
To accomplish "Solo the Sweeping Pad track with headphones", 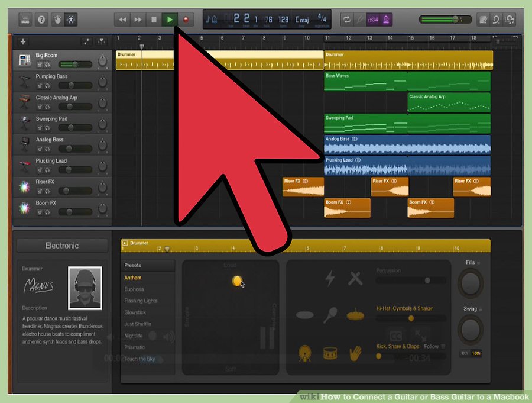I will (x=47, y=128).
